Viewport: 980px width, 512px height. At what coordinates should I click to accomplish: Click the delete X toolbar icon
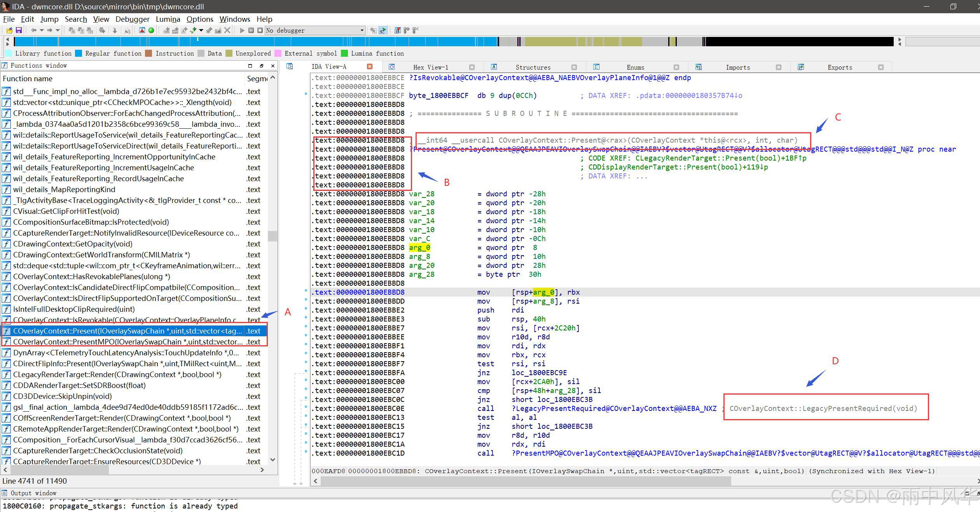point(227,30)
